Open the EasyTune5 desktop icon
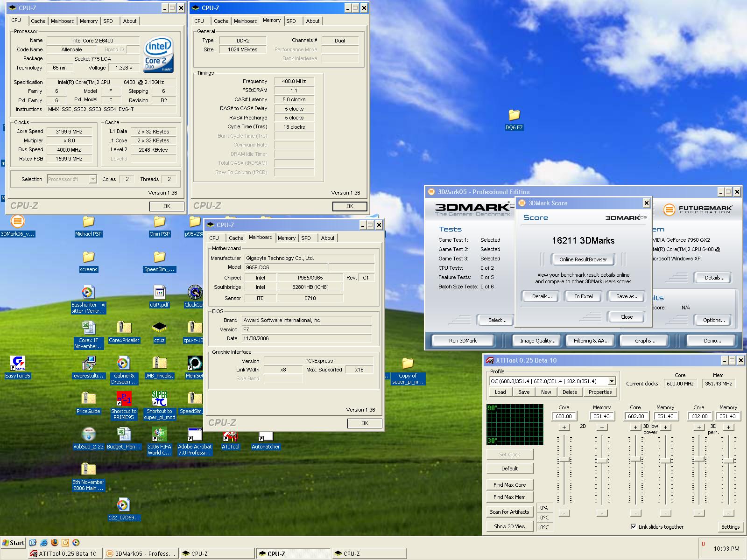 click(18, 364)
